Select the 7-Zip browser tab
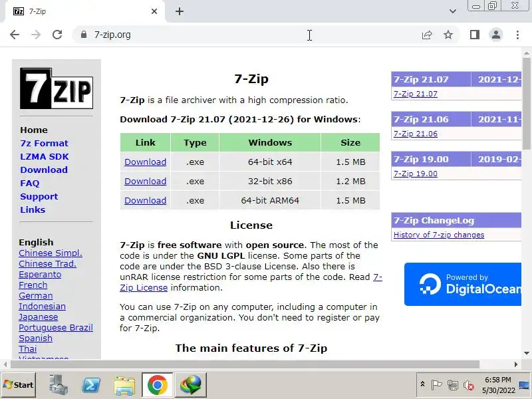 [x=85, y=11]
